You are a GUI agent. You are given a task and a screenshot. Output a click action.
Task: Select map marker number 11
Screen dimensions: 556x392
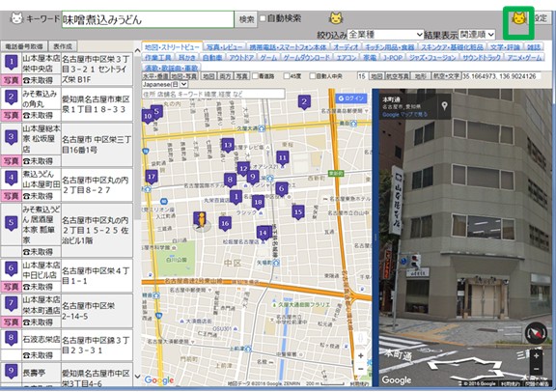coord(282,158)
